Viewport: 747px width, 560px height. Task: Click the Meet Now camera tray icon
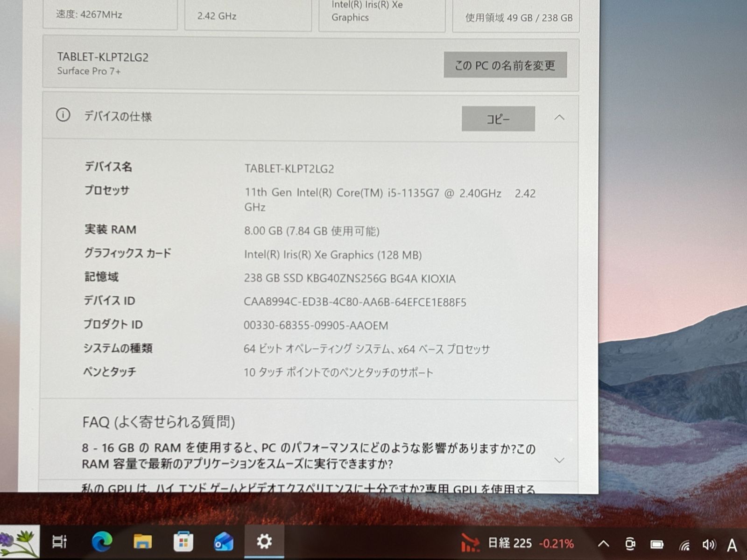630,544
